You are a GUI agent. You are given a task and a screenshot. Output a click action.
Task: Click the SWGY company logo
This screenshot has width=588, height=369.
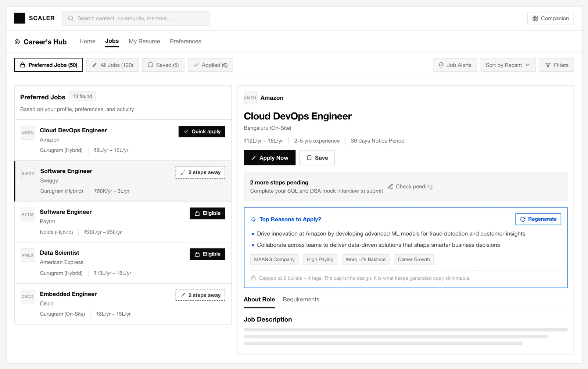28,173
